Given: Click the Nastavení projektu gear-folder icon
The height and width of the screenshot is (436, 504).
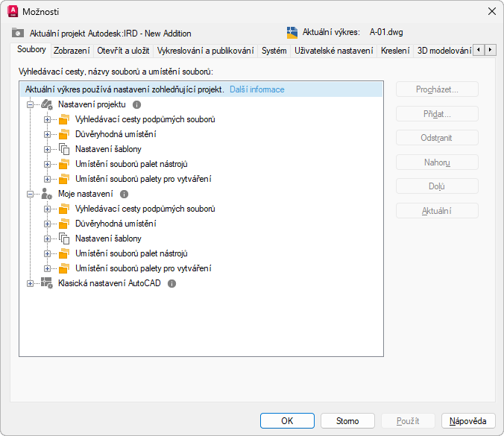Looking at the screenshot, I should [47, 104].
